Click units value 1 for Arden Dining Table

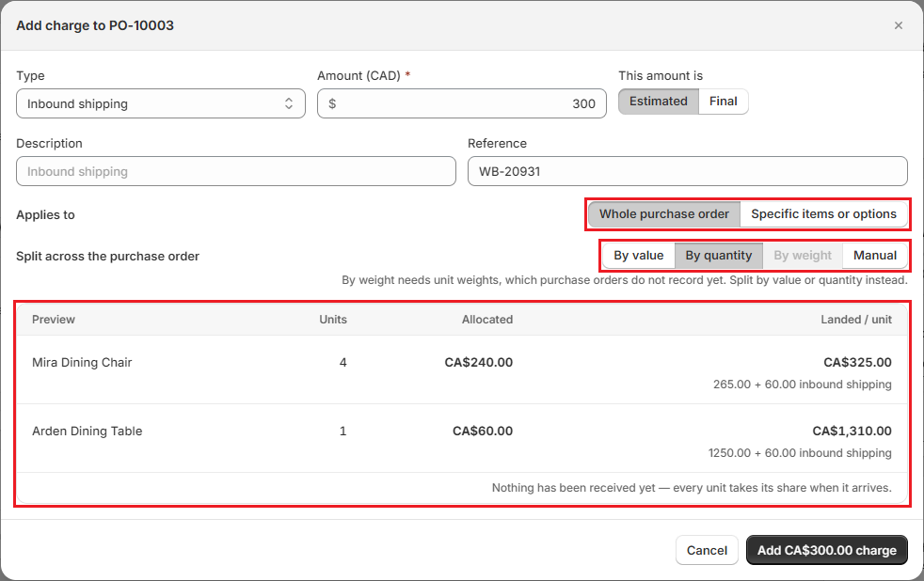[x=343, y=431]
